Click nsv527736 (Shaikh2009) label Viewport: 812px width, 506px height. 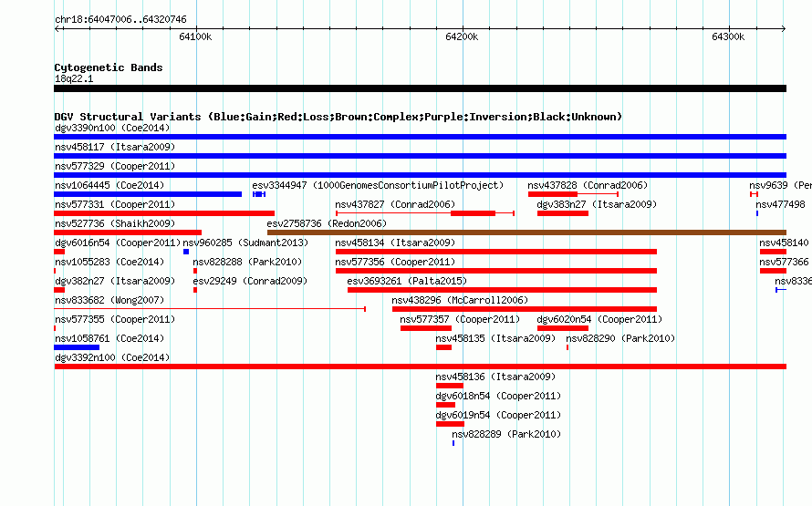click(x=115, y=223)
